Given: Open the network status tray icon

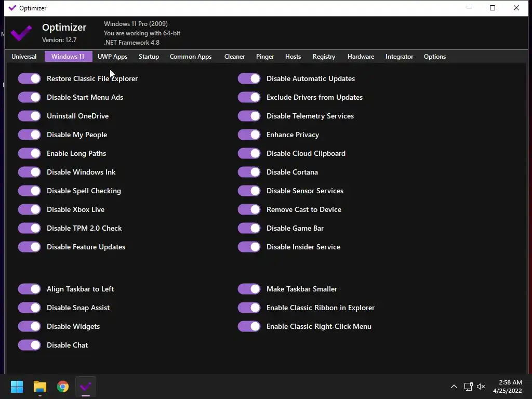Looking at the screenshot, I should pos(468,387).
